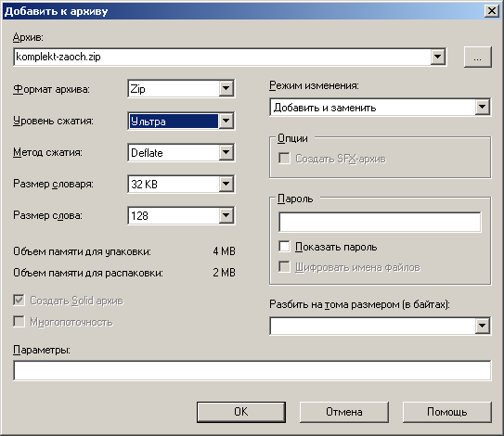504x436 pixels.
Task: Toggle the Показать пароль checkbox
Action: [284, 247]
